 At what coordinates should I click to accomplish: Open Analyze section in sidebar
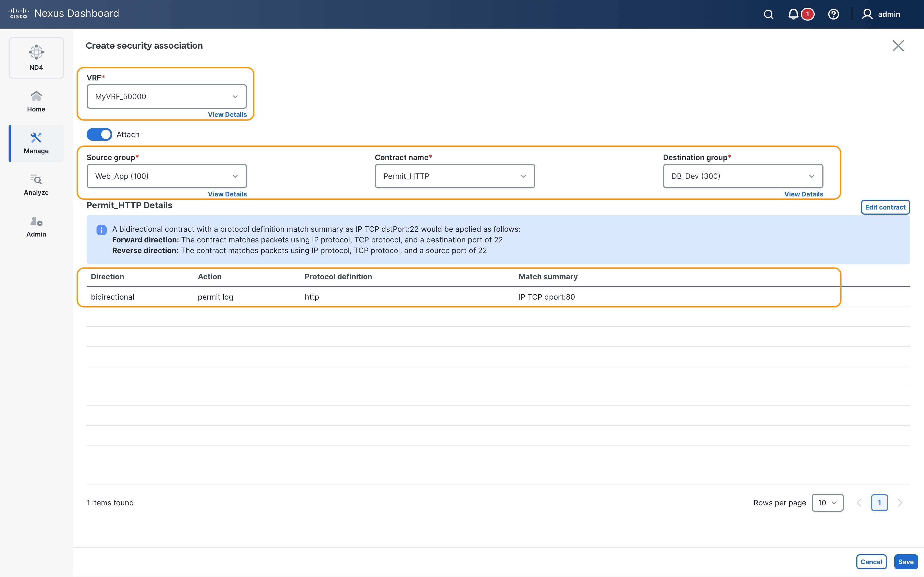click(x=36, y=185)
